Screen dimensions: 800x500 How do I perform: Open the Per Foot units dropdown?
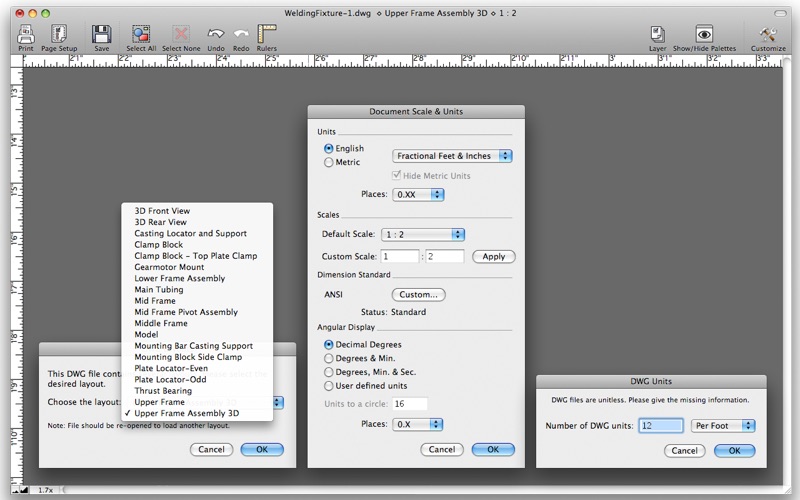coord(722,426)
